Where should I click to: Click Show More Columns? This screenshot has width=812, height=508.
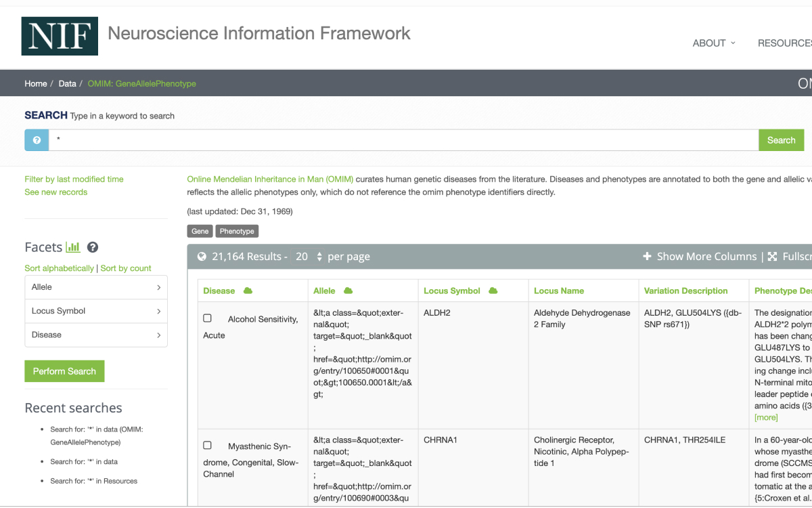(x=700, y=257)
